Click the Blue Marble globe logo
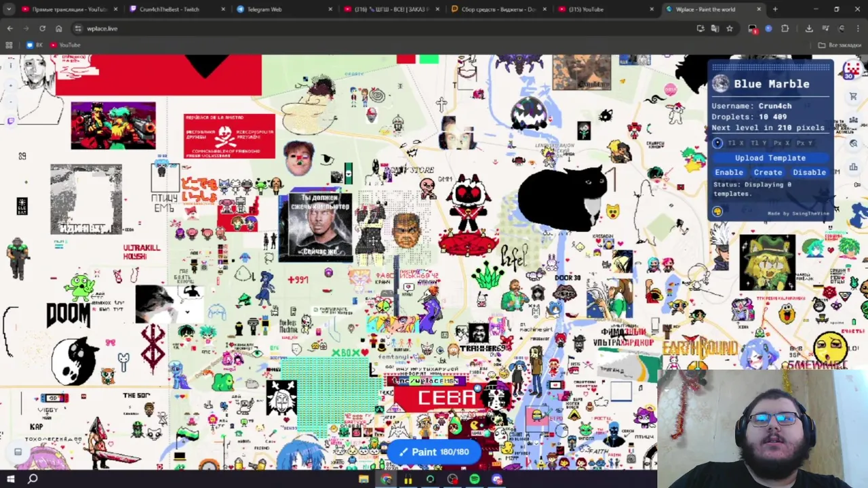Image resolution: width=868 pixels, height=488 pixels. (720, 83)
